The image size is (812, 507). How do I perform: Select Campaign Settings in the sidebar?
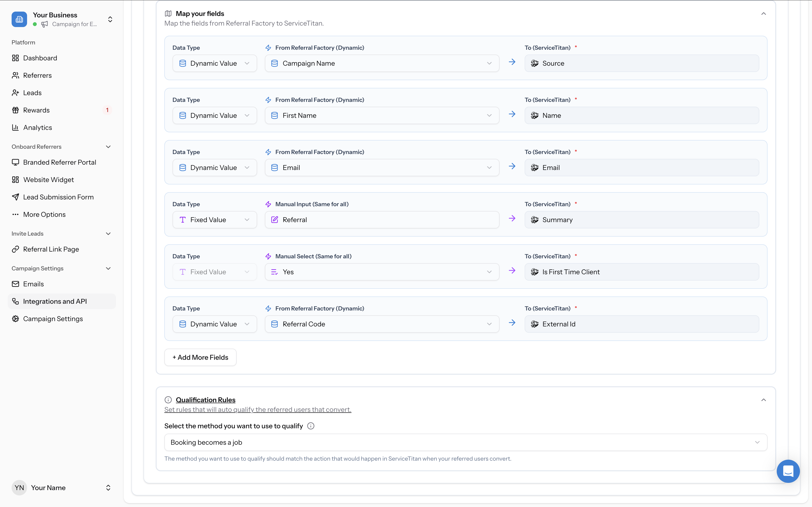[x=53, y=318]
